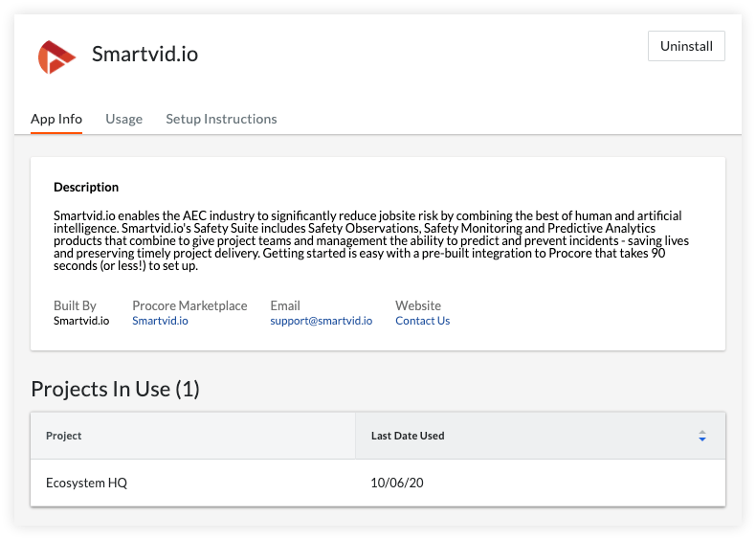Click the Procore Marketplace label

coord(189,305)
